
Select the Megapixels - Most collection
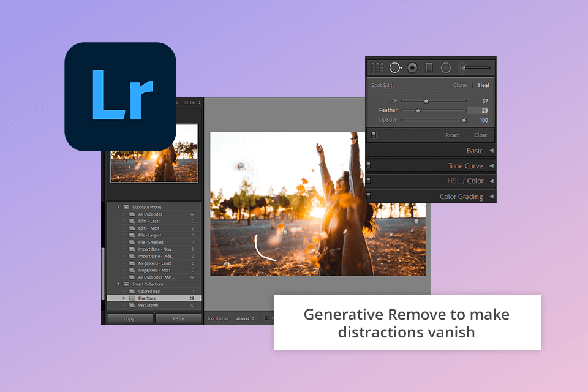coord(154,270)
